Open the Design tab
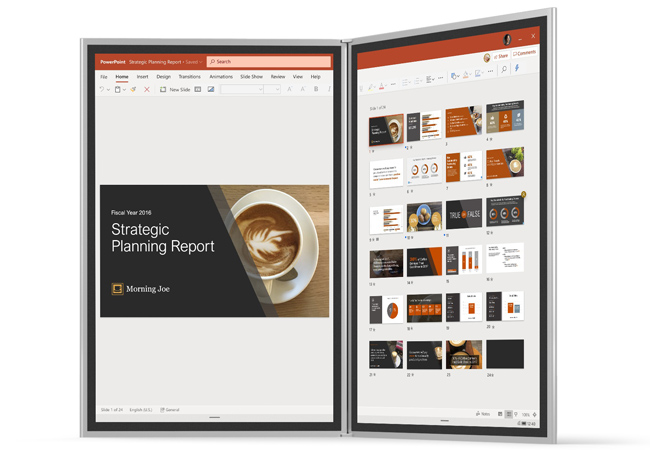This screenshot has width=650, height=450. pos(164,77)
